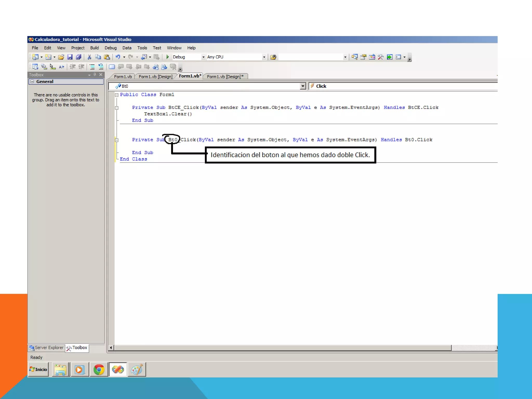Open the Build menu
This screenshot has height=399, width=532.
[94, 48]
